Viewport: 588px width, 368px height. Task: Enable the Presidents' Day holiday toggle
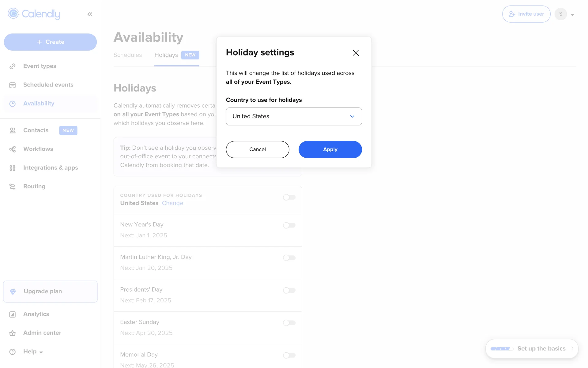pyautogui.click(x=289, y=290)
